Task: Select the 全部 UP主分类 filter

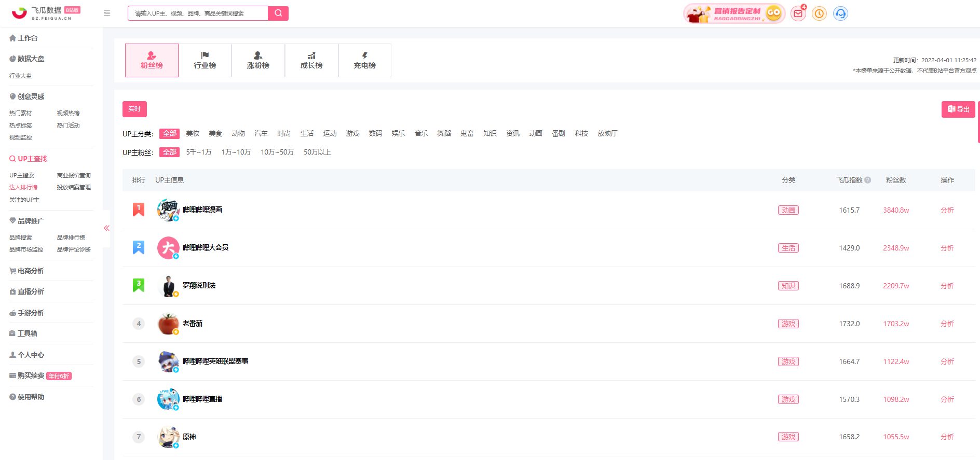Action: (169, 133)
